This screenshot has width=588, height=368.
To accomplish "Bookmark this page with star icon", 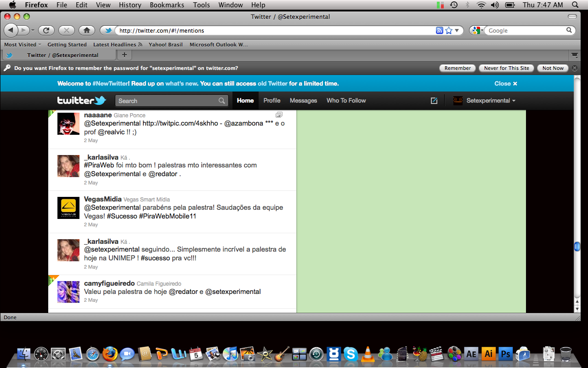I will pyautogui.click(x=449, y=30).
